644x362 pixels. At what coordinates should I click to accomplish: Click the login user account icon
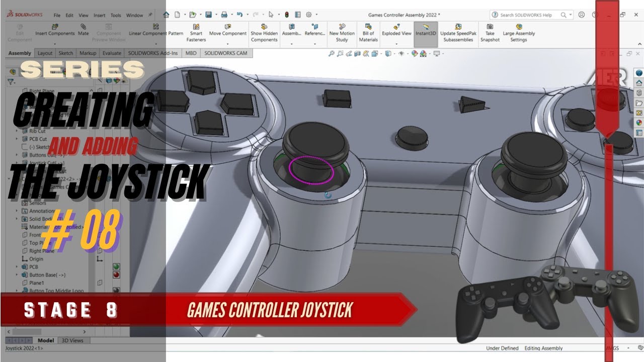coord(582,15)
